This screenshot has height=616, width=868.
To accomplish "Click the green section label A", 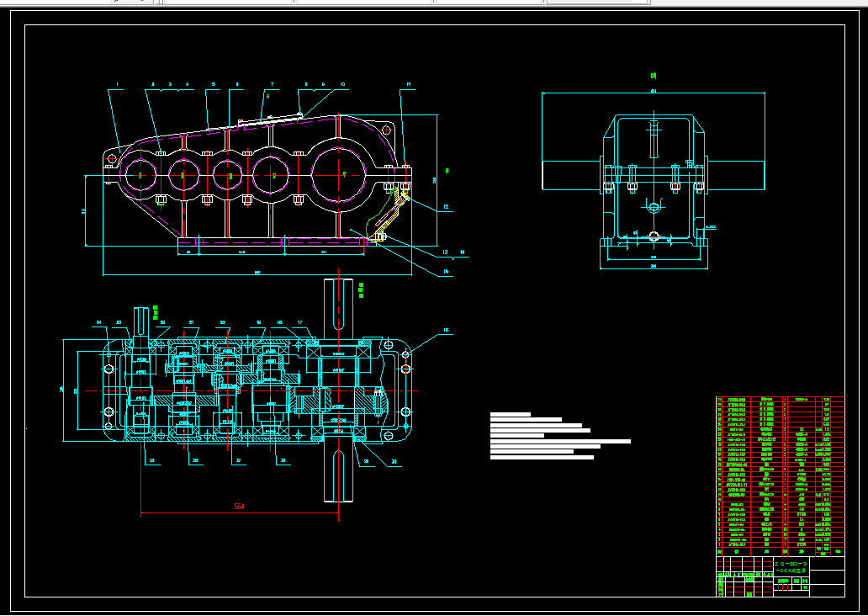I will [x=268, y=96].
